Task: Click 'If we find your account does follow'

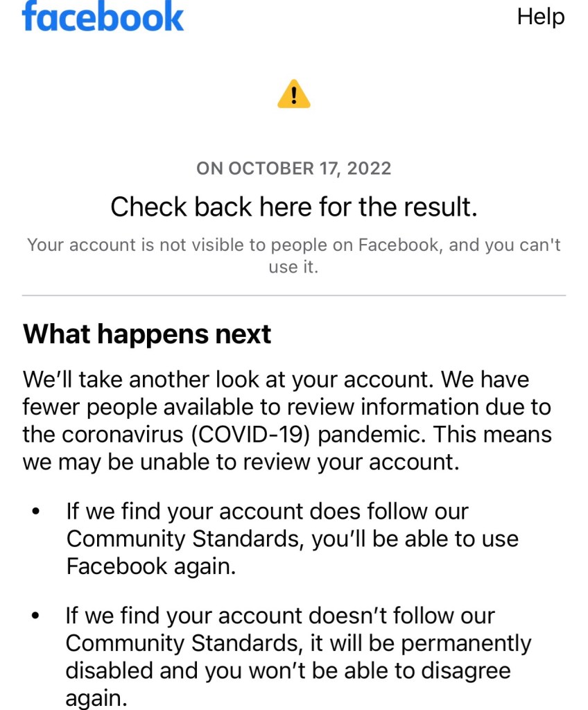Action: 267,512
